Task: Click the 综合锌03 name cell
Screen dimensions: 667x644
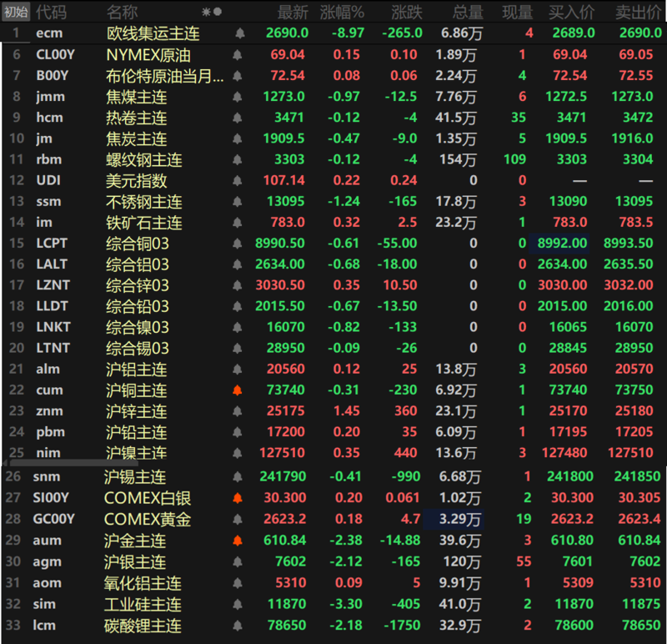Action: 138,285
